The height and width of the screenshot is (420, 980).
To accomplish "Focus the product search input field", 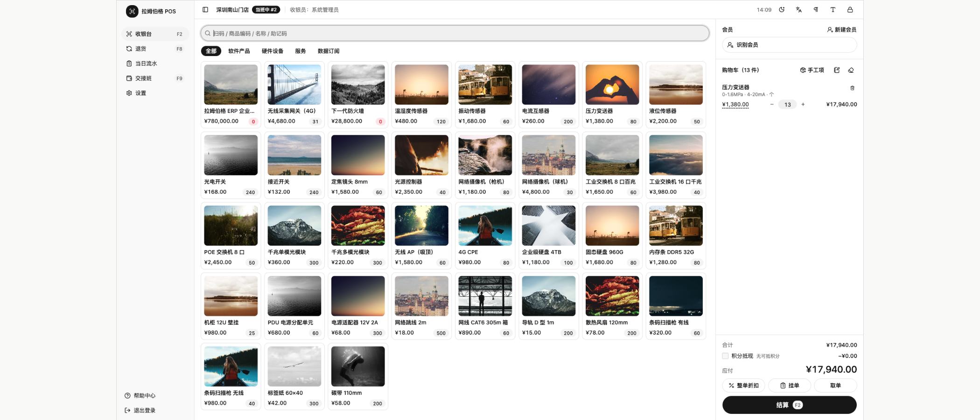I will click(x=455, y=34).
